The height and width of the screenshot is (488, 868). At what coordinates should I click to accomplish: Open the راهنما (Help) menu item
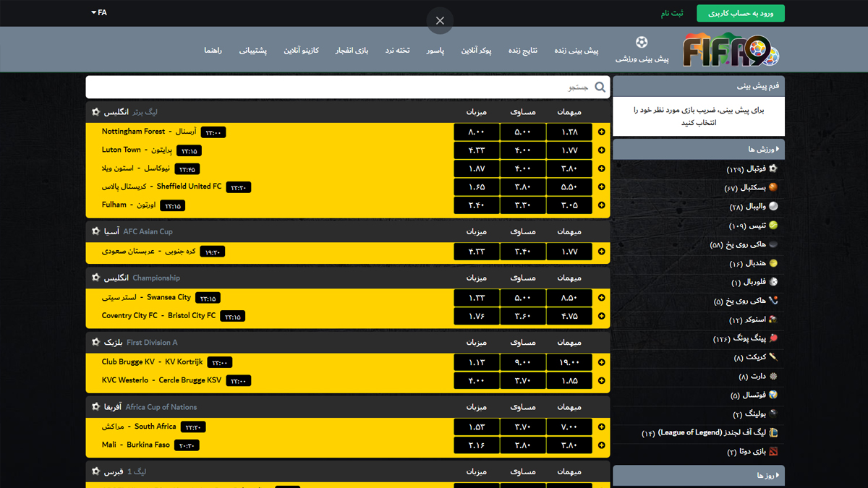pyautogui.click(x=213, y=51)
